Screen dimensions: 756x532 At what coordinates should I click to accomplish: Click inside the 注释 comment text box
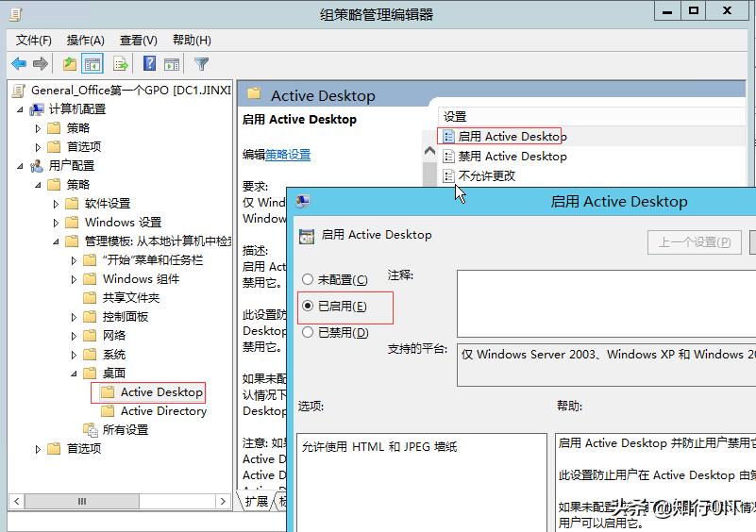(x=606, y=303)
